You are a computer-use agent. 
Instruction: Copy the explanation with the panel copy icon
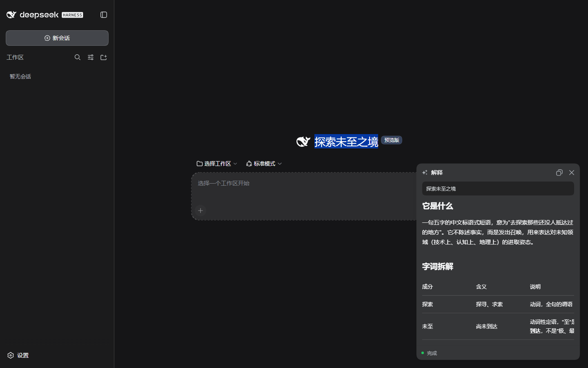point(559,173)
